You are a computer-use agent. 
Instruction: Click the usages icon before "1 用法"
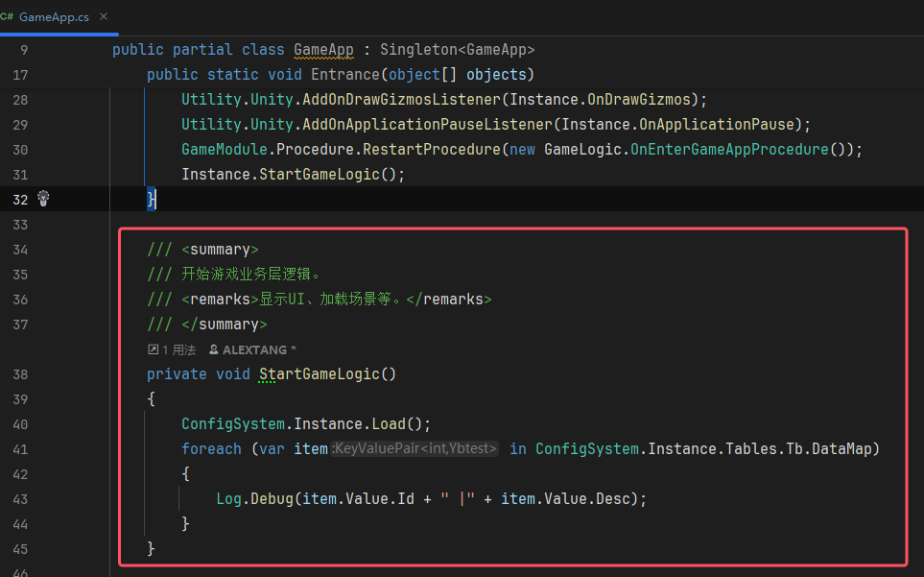[x=152, y=349]
